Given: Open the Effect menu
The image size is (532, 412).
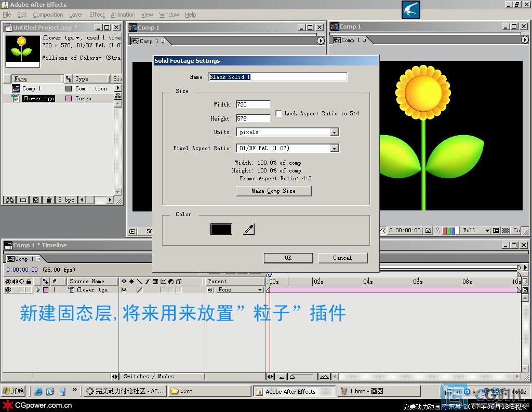Looking at the screenshot, I should pyautogui.click(x=97, y=15).
